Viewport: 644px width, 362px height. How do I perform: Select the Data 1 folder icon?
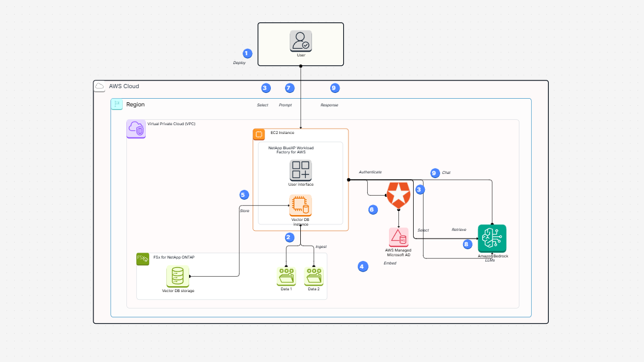coord(286,276)
